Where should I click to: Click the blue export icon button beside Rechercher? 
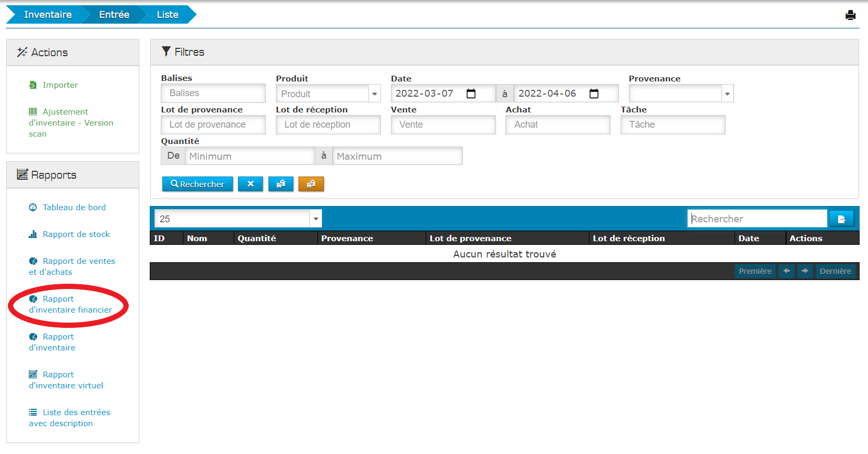(x=281, y=184)
